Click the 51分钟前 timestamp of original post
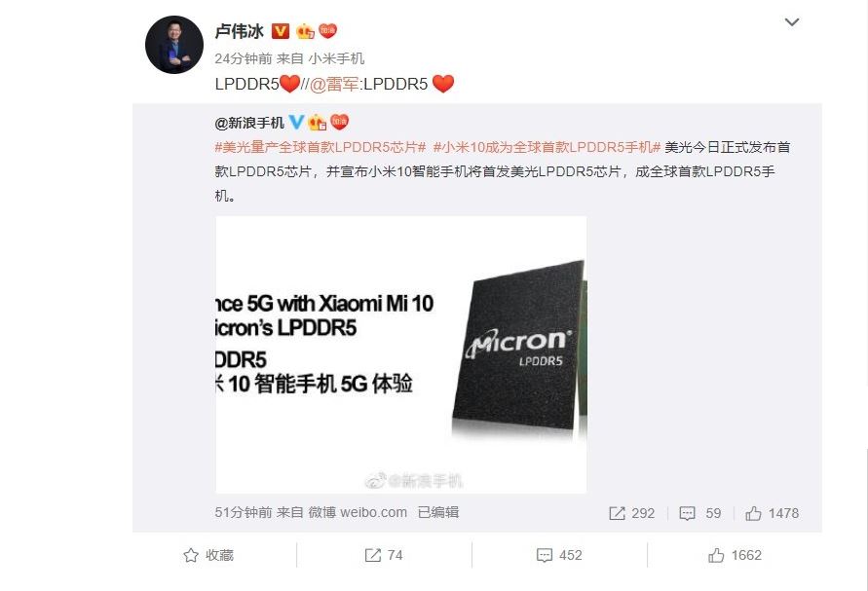This screenshot has width=868, height=591. coord(244,512)
